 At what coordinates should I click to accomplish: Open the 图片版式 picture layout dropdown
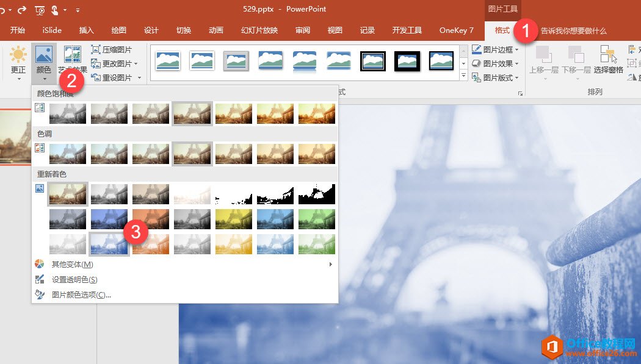pos(495,77)
